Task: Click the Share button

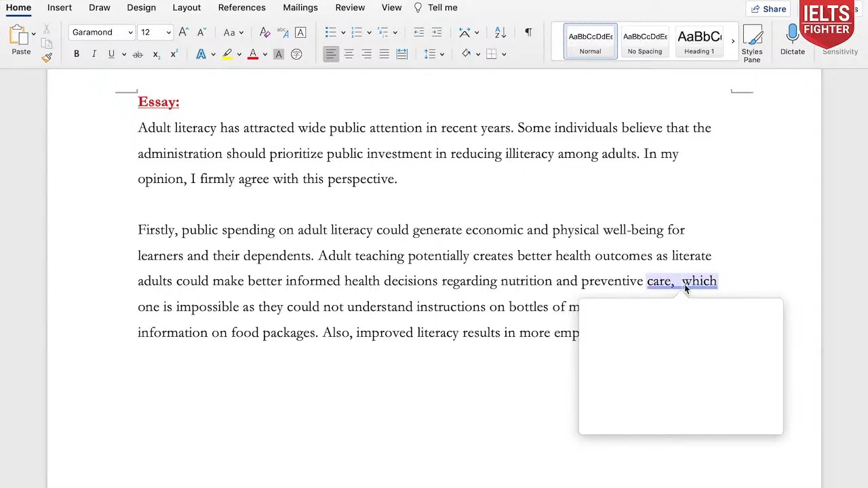Action: point(768,9)
